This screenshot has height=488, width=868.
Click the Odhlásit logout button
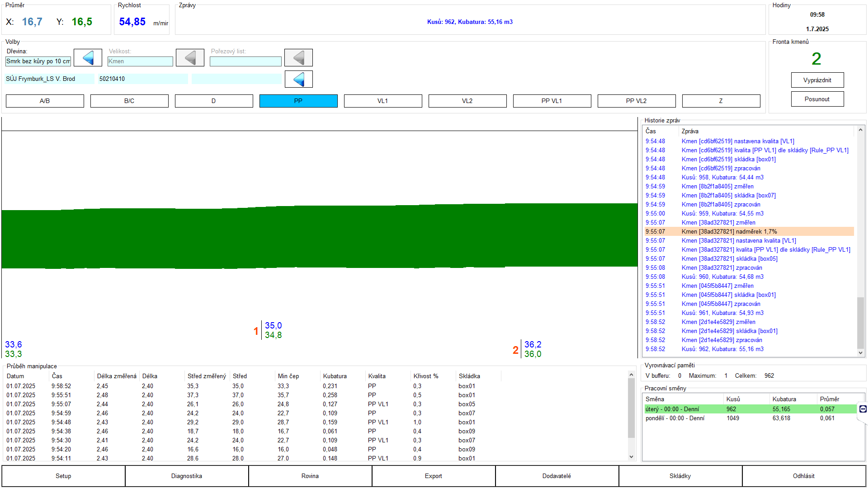[x=804, y=476]
